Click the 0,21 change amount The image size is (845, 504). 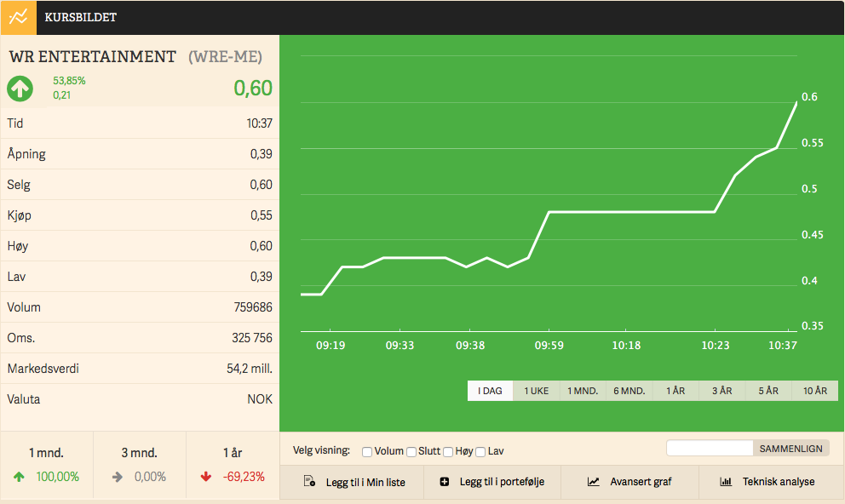(x=61, y=95)
